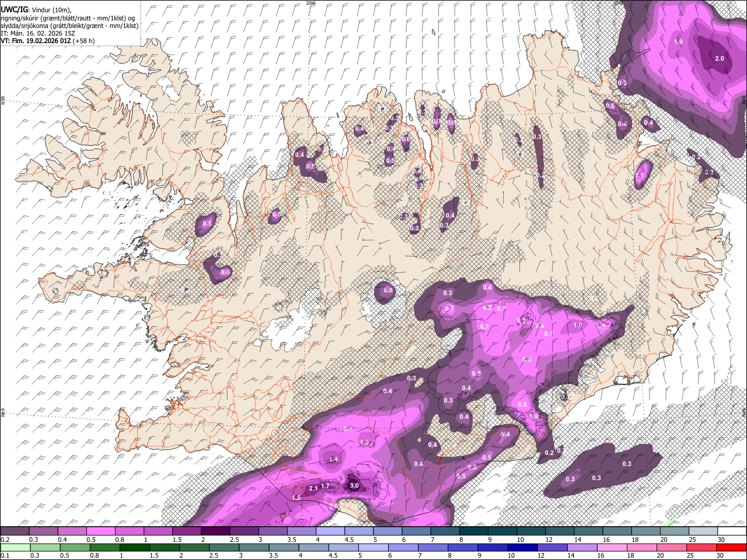Viewport: 747px width, 560px height.
Task: Click the '2.1' precipitation value on the map
Action: click(x=313, y=488)
